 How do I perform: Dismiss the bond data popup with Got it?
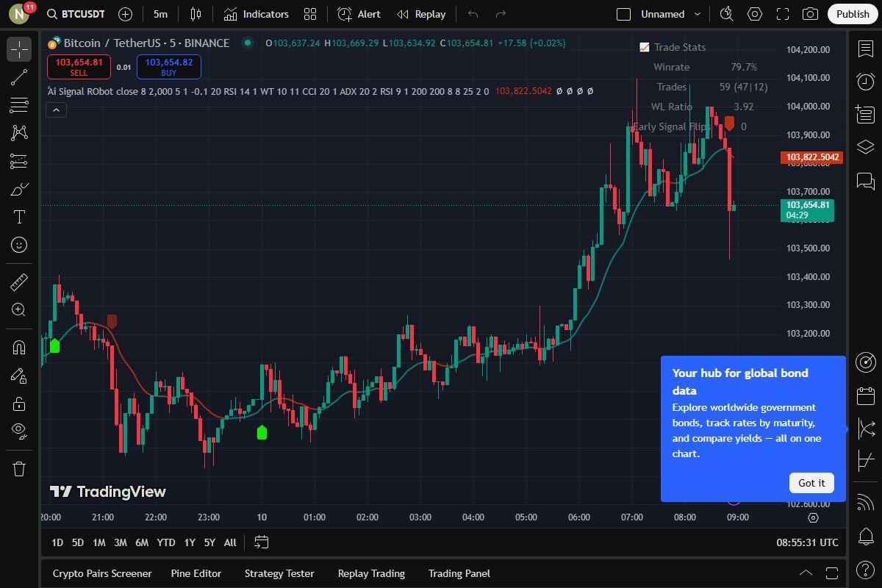tap(811, 483)
